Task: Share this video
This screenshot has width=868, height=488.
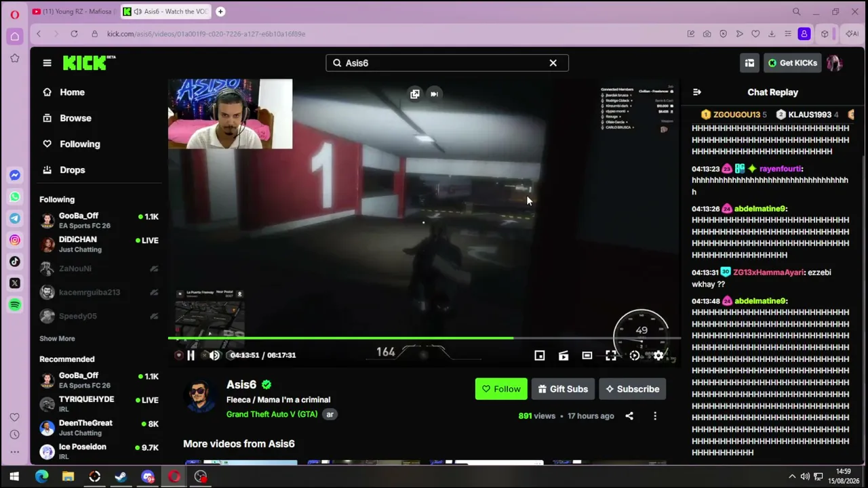Action: 629,416
